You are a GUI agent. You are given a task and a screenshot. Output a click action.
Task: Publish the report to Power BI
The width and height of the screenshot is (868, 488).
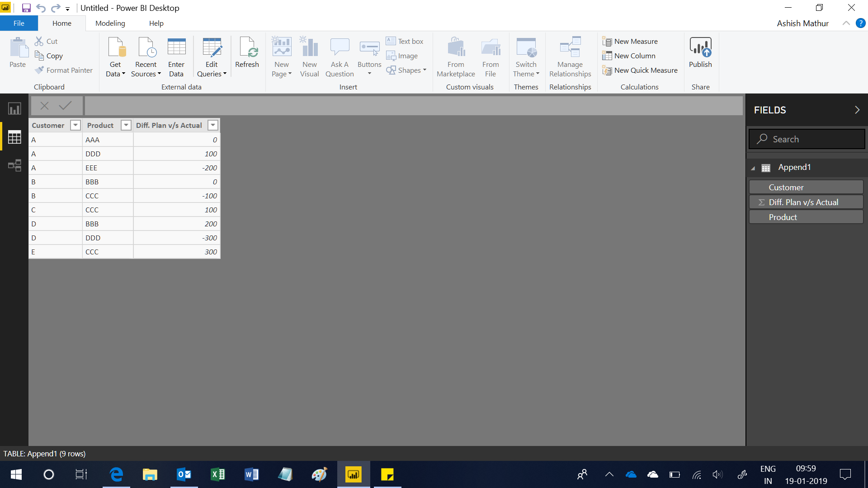pyautogui.click(x=700, y=52)
